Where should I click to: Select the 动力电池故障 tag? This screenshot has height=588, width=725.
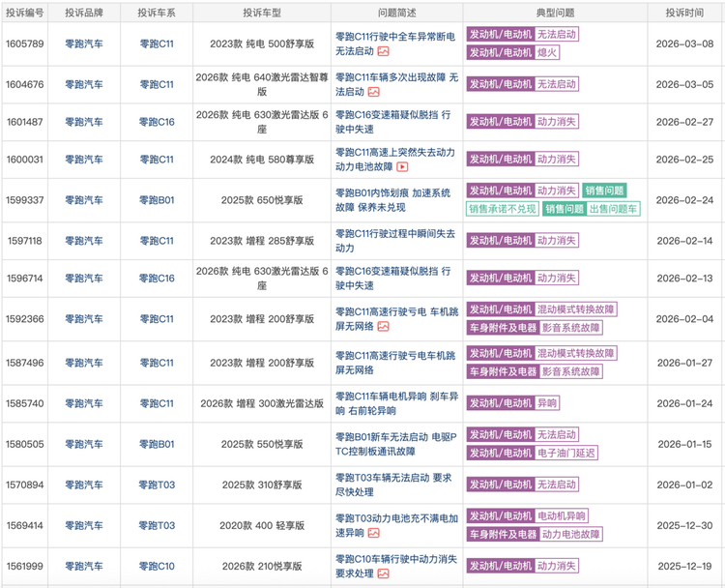[x=570, y=534]
